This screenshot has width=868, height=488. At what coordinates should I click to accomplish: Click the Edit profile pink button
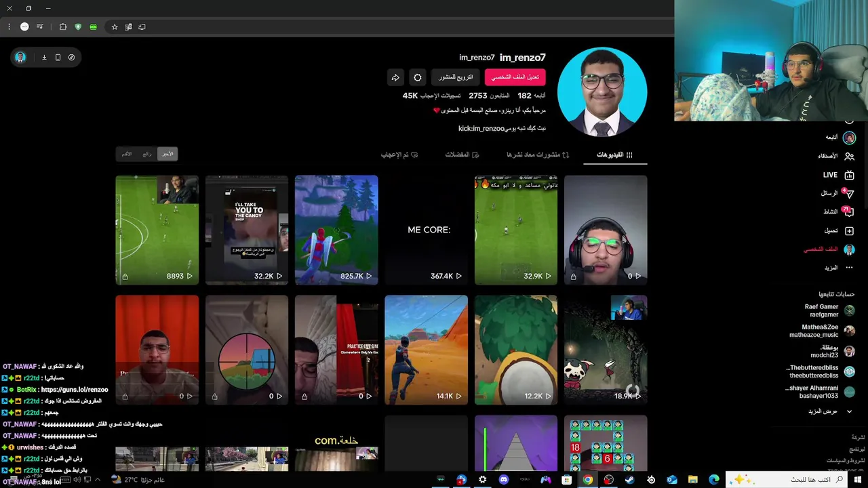click(x=515, y=77)
